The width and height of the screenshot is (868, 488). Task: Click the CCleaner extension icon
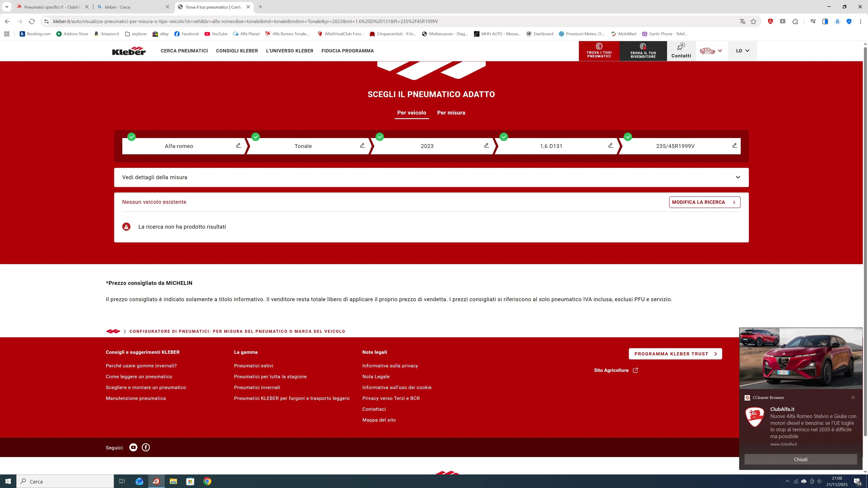(770, 21)
